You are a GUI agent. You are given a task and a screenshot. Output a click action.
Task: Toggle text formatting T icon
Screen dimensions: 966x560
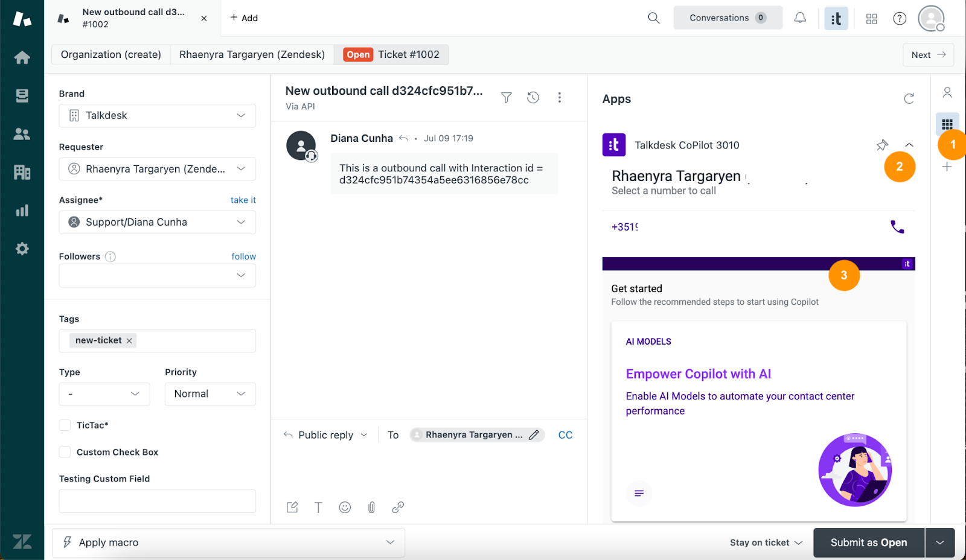(x=318, y=507)
